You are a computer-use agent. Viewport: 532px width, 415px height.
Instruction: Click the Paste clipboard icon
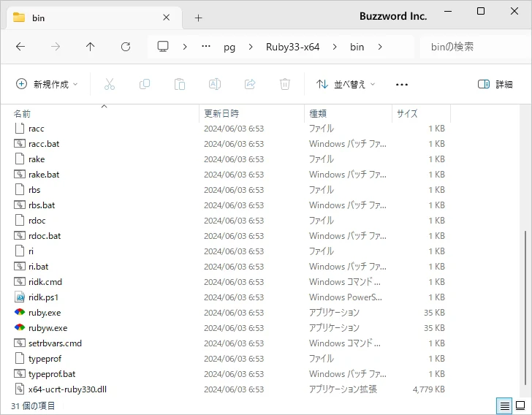click(x=180, y=84)
